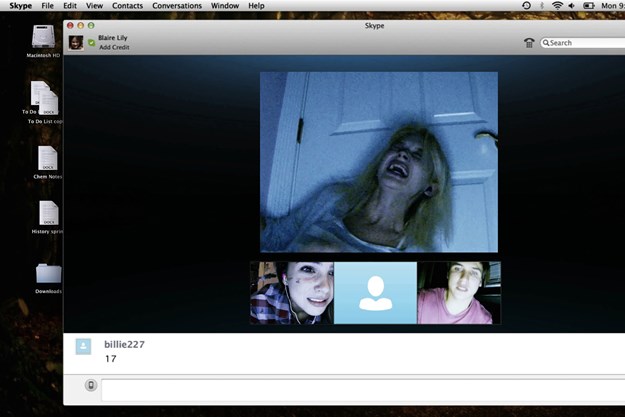625x417 pixels.
Task: Click the volume icon in menu bar
Action: (572, 6)
